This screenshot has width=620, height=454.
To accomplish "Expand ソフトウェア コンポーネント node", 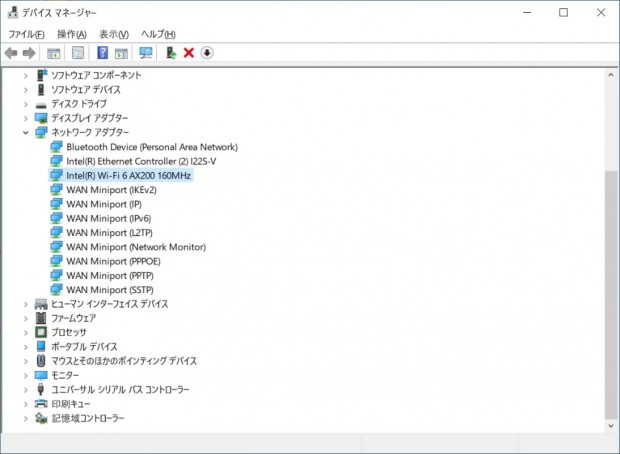I will [26, 75].
